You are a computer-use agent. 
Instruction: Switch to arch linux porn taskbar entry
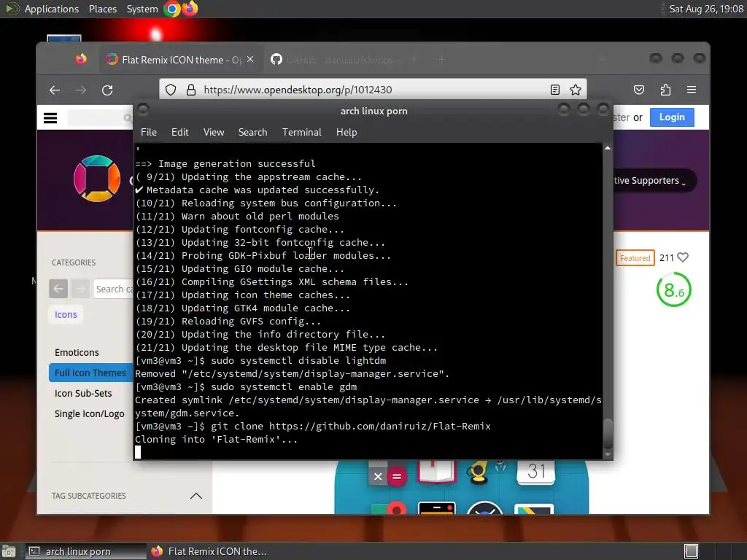tap(85, 551)
